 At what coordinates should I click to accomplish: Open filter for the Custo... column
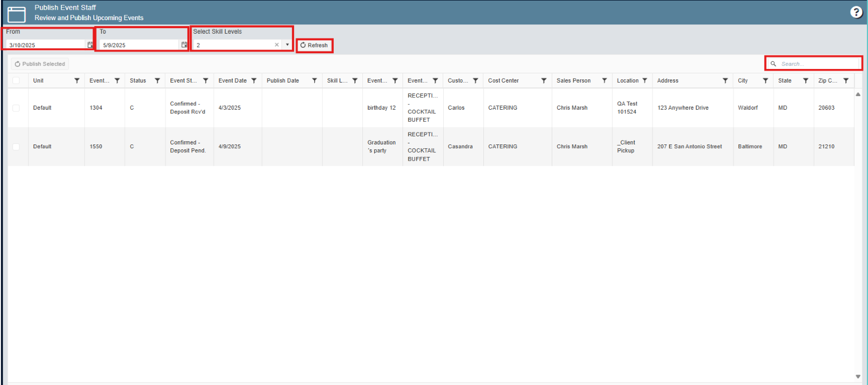tap(476, 80)
